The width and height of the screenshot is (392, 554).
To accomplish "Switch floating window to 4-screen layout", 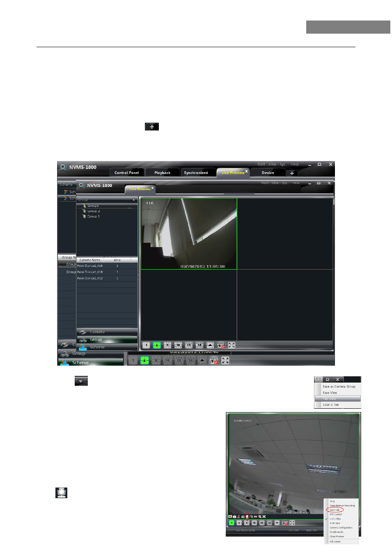I will pyautogui.click(x=157, y=346).
